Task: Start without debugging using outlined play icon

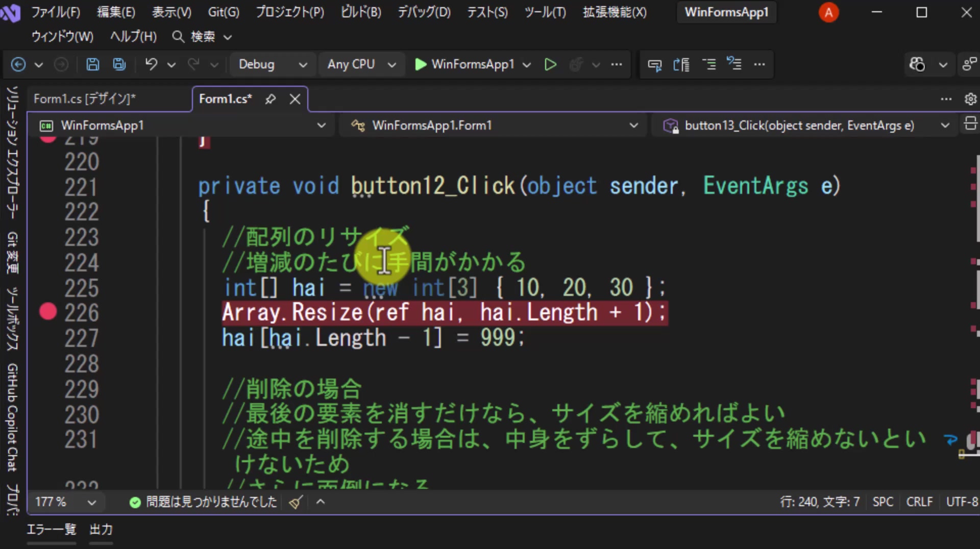Action: (550, 64)
